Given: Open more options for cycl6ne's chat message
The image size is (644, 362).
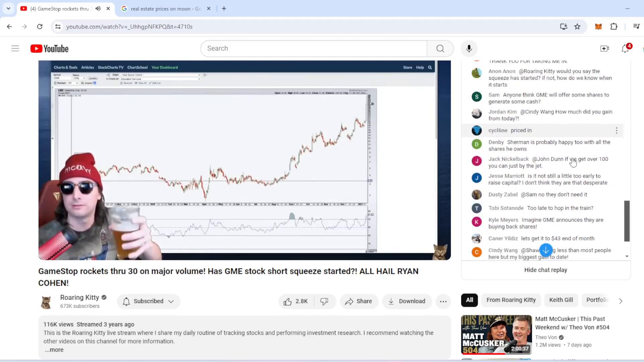Looking at the screenshot, I should pos(616,131).
